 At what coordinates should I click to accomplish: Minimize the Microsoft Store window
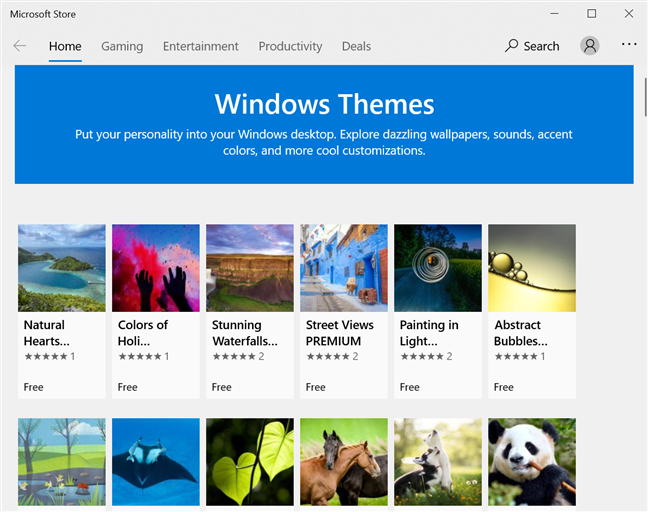click(x=554, y=14)
